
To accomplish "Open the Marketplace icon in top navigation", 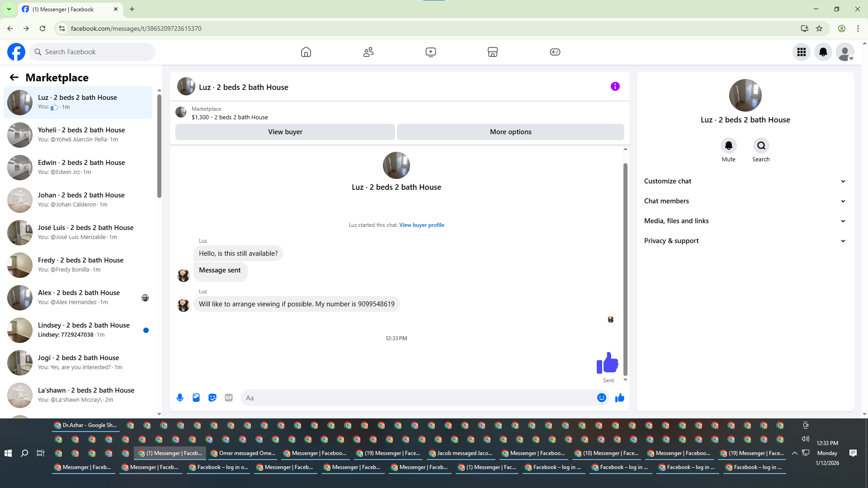I will tap(492, 52).
